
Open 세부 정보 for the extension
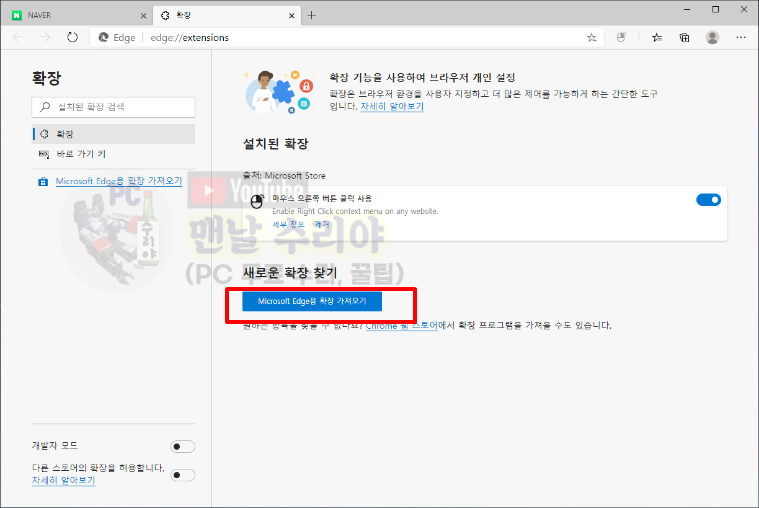click(x=288, y=224)
